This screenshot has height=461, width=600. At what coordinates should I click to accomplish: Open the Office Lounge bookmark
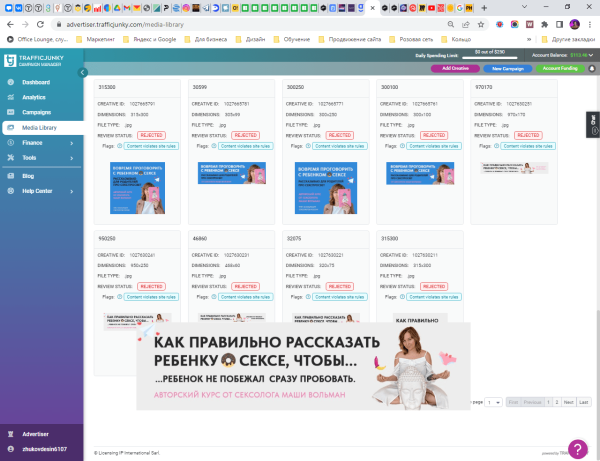(x=38, y=39)
